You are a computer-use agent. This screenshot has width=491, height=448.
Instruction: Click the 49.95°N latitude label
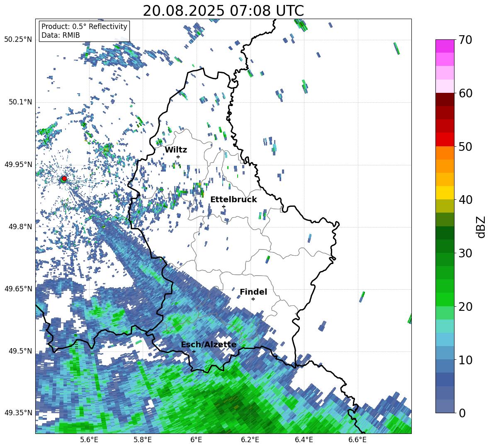coord(18,165)
